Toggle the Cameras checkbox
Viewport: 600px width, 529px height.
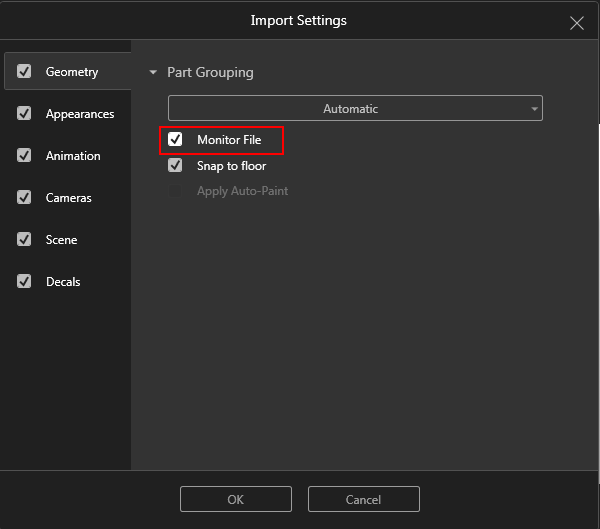coord(24,198)
